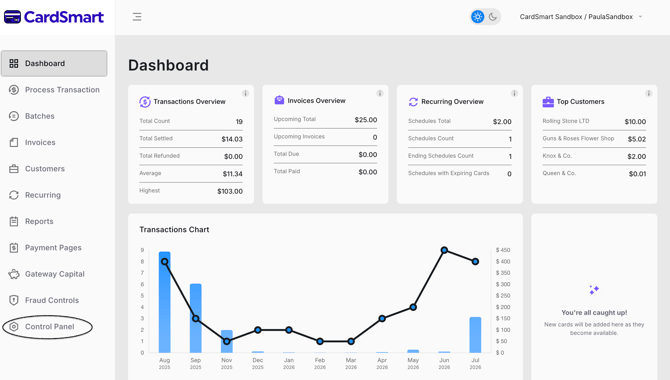Click the Gateway Capital piggy bank icon

pyautogui.click(x=14, y=274)
